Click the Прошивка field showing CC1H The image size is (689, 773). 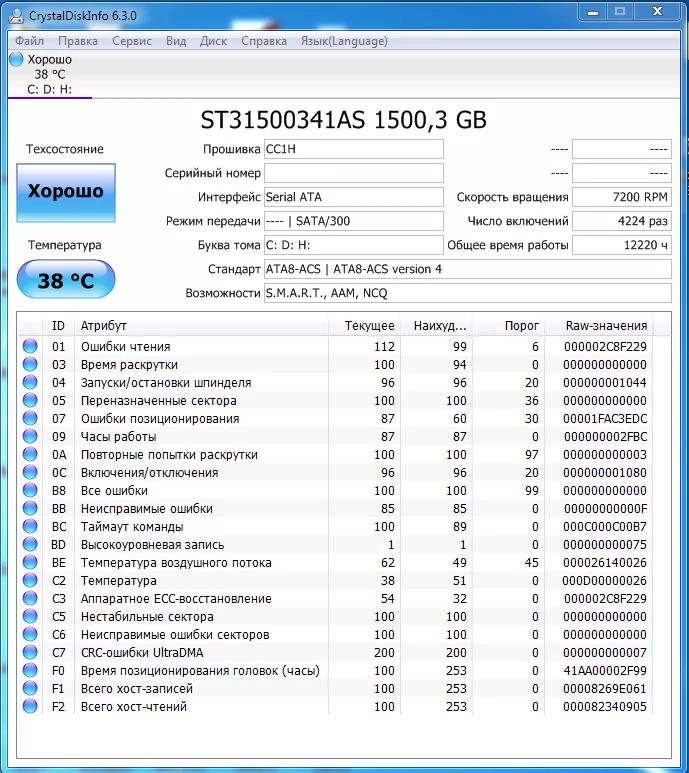tap(353, 149)
